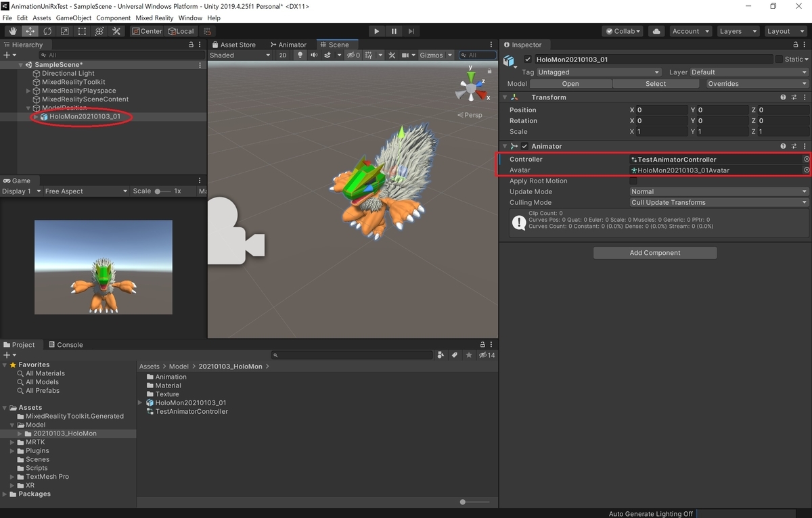Select the Hand tool in the toolbar

pyautogui.click(x=13, y=31)
